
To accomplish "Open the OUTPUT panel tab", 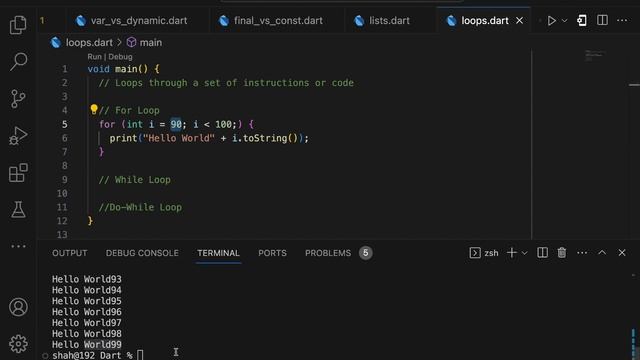I will (x=70, y=253).
